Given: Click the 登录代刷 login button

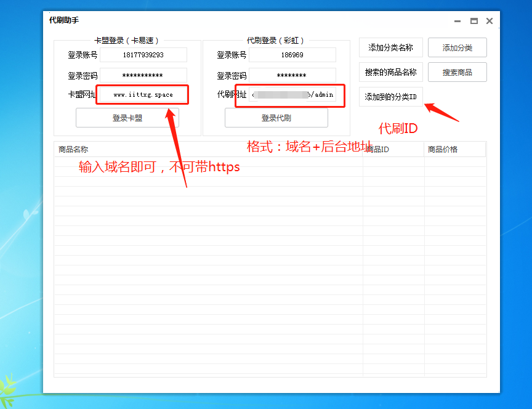Looking at the screenshot, I should point(277,118).
